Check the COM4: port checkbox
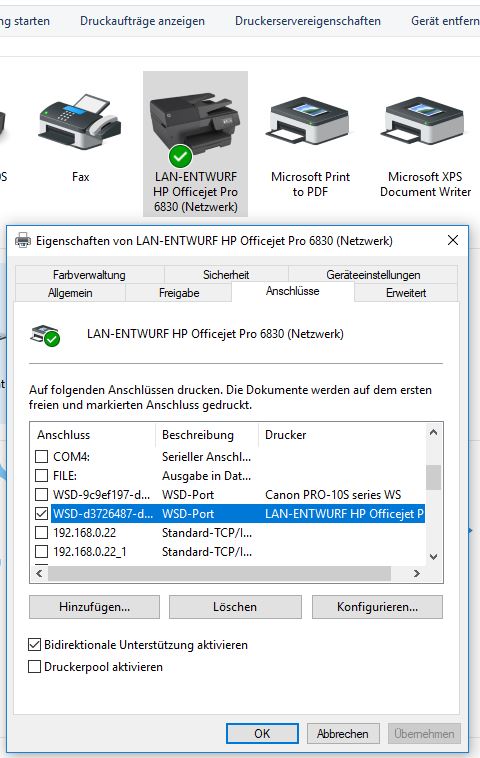Image resolution: width=480 pixels, height=758 pixels. tap(42, 456)
